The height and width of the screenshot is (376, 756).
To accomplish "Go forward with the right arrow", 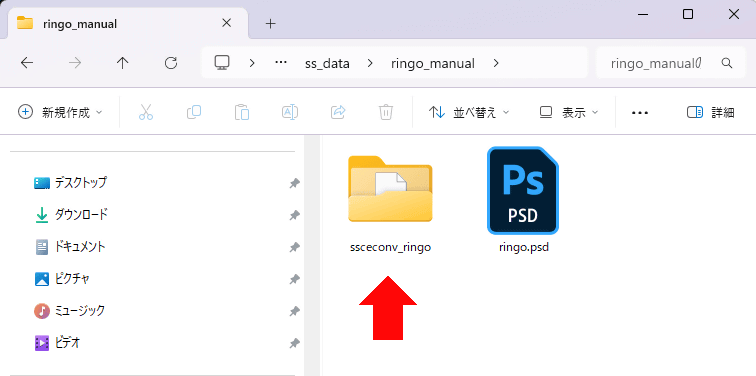I will pyautogui.click(x=75, y=63).
